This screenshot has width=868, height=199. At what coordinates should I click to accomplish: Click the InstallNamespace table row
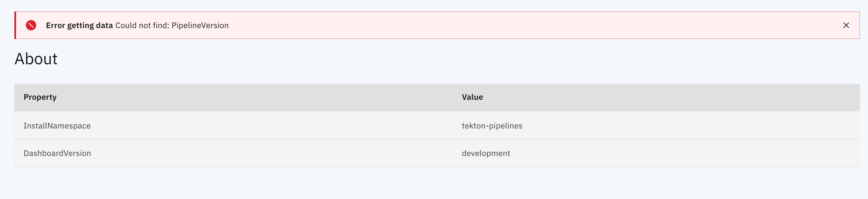tap(57, 125)
